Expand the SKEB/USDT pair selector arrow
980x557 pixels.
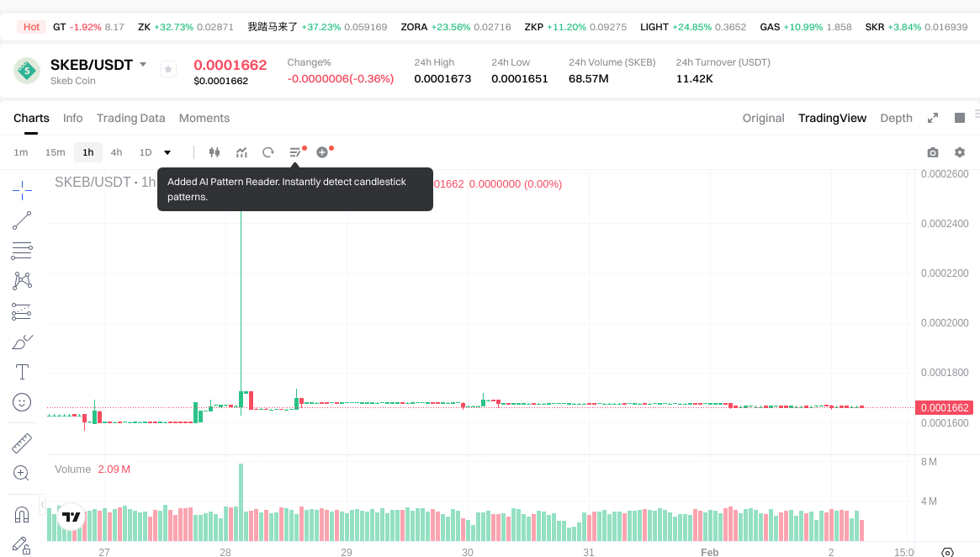pos(143,65)
